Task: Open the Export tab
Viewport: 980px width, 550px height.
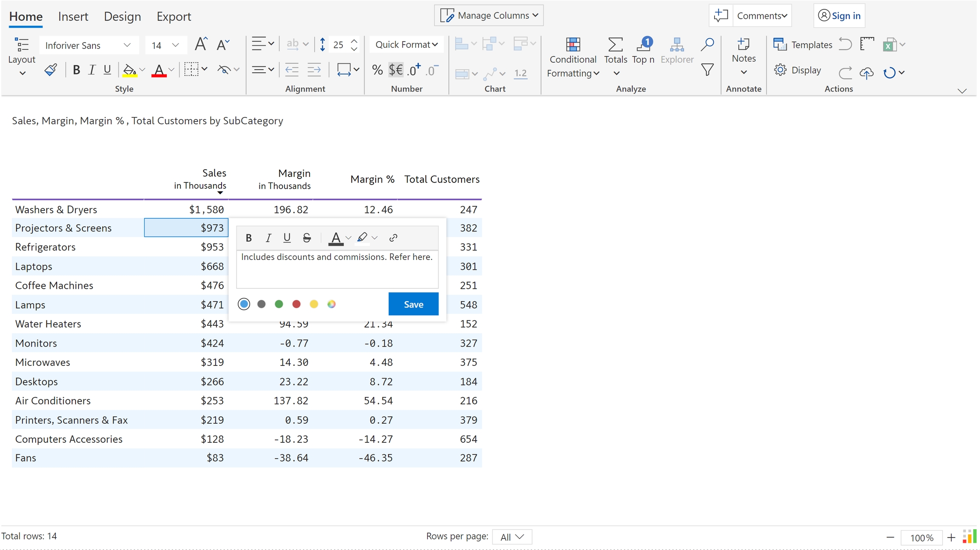Action: coord(174,17)
